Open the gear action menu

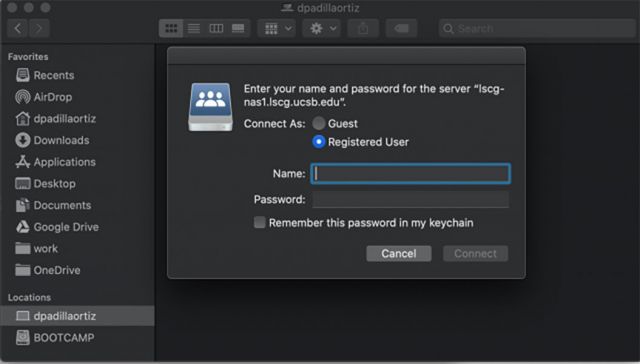click(x=322, y=29)
